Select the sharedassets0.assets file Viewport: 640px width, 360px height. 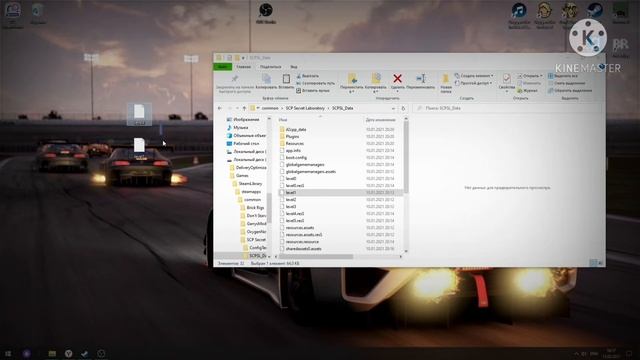pos(301,249)
